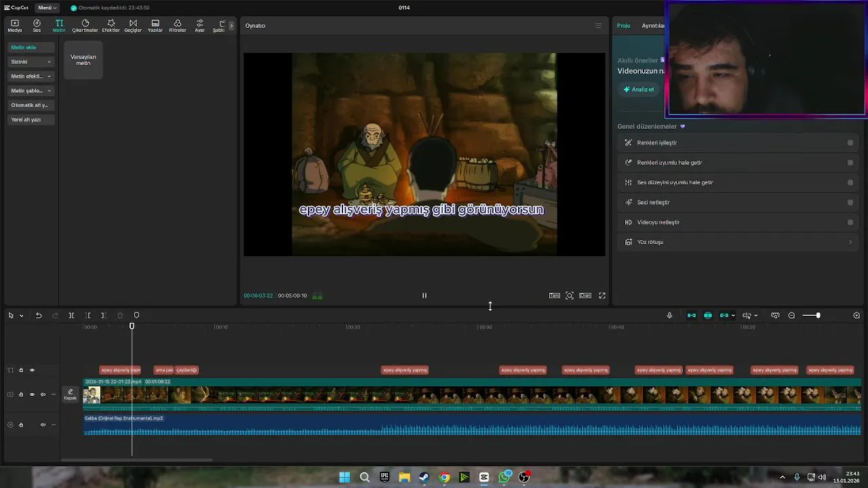Viewport: 868px width, 488px height.
Task: Open the Ses audio tab
Action: point(37,26)
